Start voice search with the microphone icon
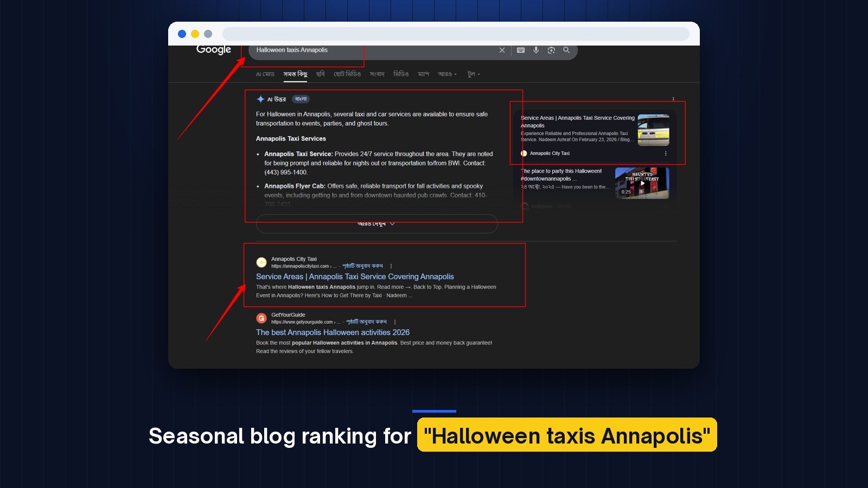 pos(536,50)
